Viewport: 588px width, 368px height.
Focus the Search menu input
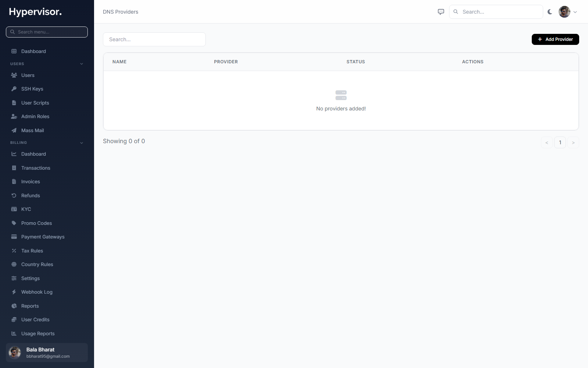point(47,32)
